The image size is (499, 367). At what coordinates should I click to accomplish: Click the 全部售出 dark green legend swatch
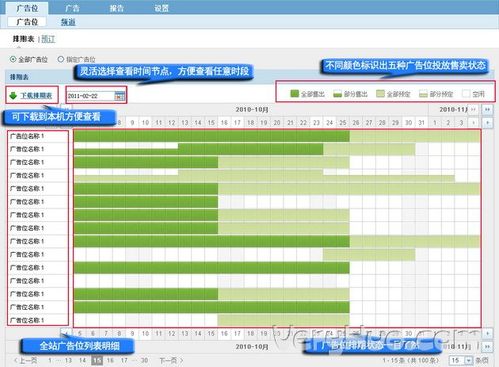(x=294, y=94)
